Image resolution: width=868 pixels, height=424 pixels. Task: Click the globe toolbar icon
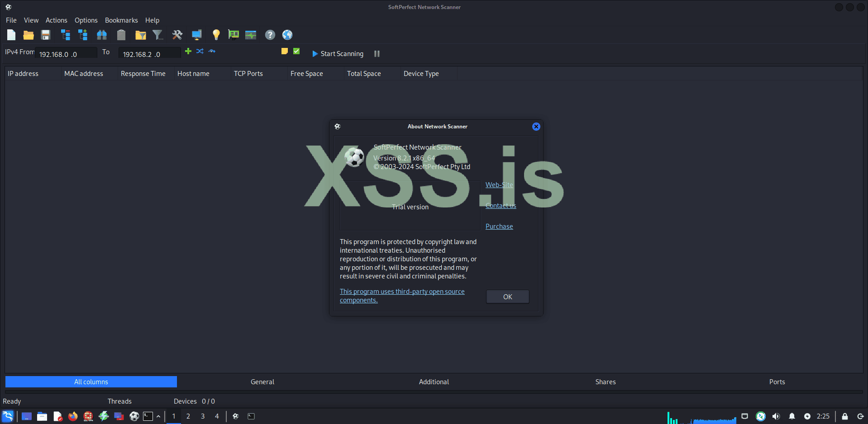click(x=287, y=35)
